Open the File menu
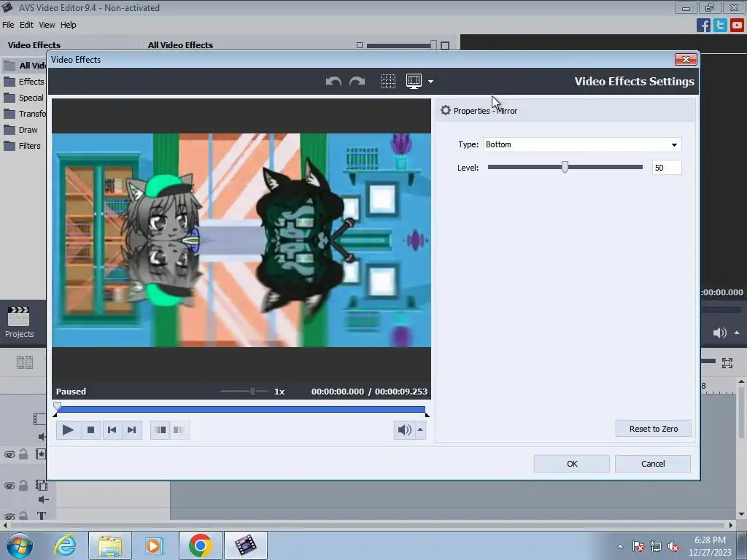 point(8,25)
